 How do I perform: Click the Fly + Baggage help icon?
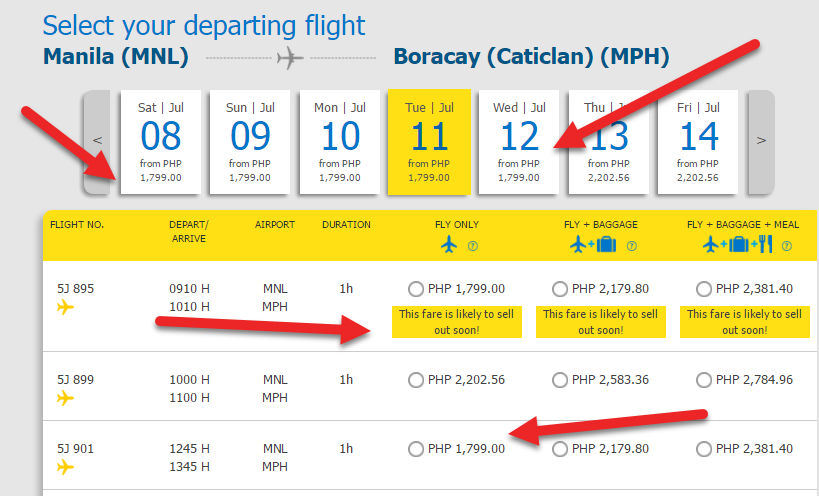pos(631,246)
